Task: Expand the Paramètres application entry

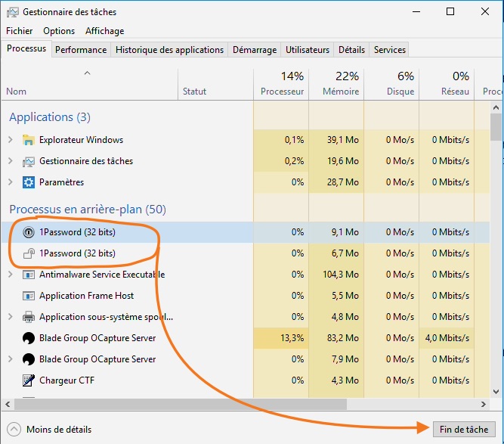Action: 10,182
